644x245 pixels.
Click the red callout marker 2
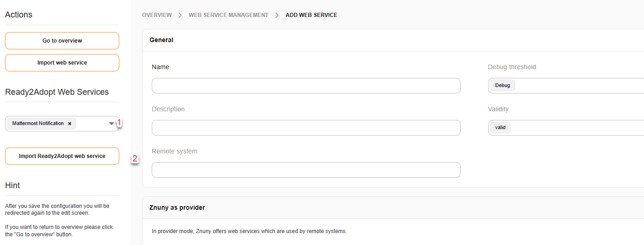coord(134,159)
